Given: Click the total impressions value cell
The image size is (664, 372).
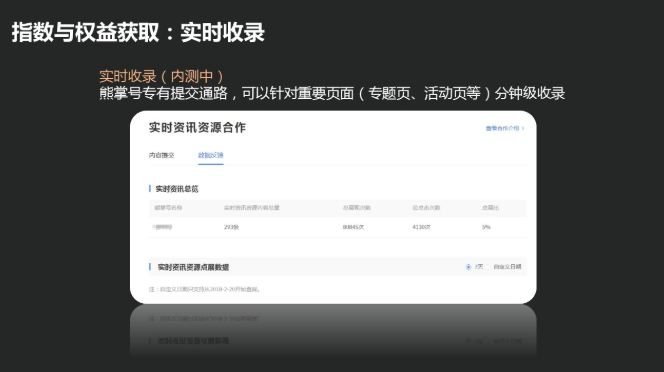Looking at the screenshot, I should pyautogui.click(x=353, y=227).
